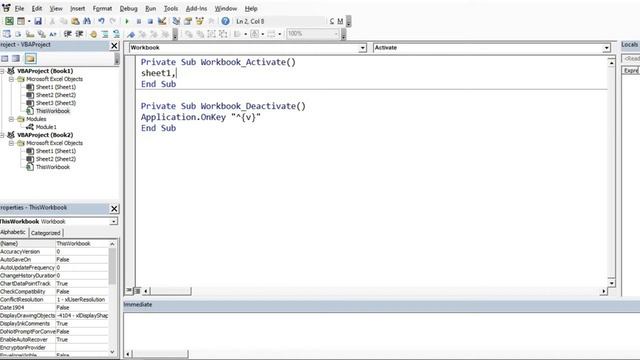640x360 pixels.
Task: Click the List Constants icon
Action: pos(18,34)
